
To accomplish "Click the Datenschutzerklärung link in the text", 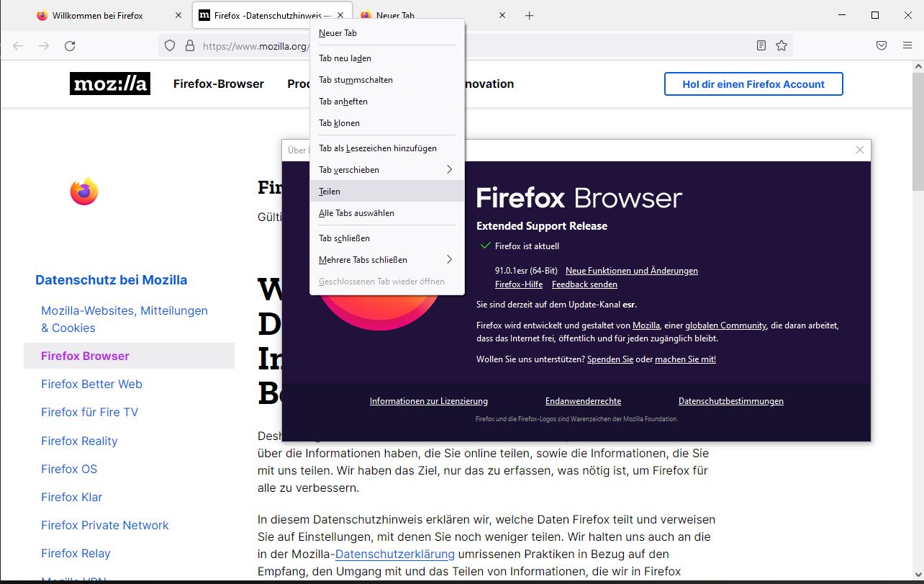I will click(x=395, y=554).
